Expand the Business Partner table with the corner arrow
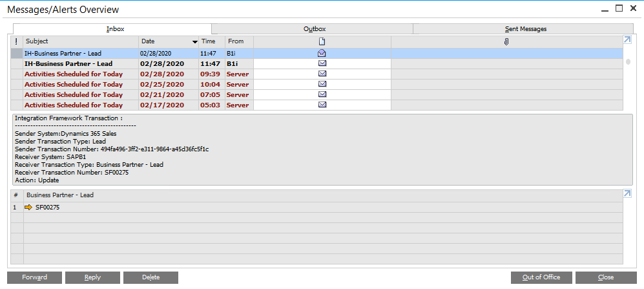 [x=627, y=194]
